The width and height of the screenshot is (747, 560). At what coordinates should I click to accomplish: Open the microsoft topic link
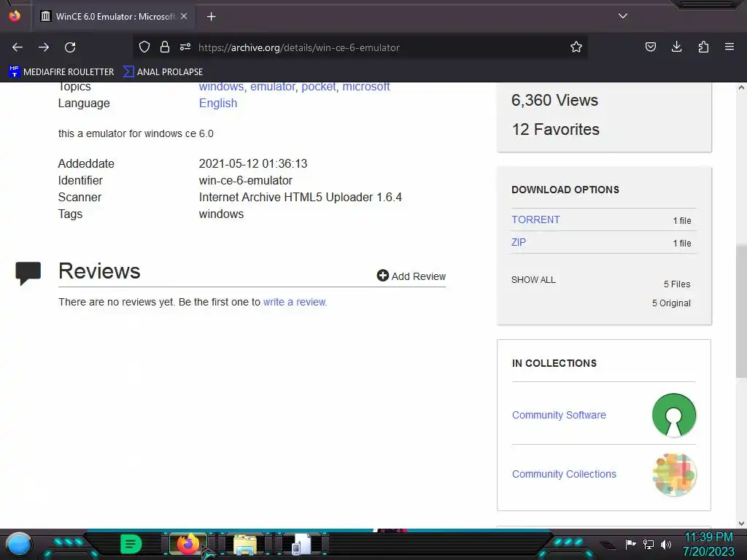(x=366, y=87)
